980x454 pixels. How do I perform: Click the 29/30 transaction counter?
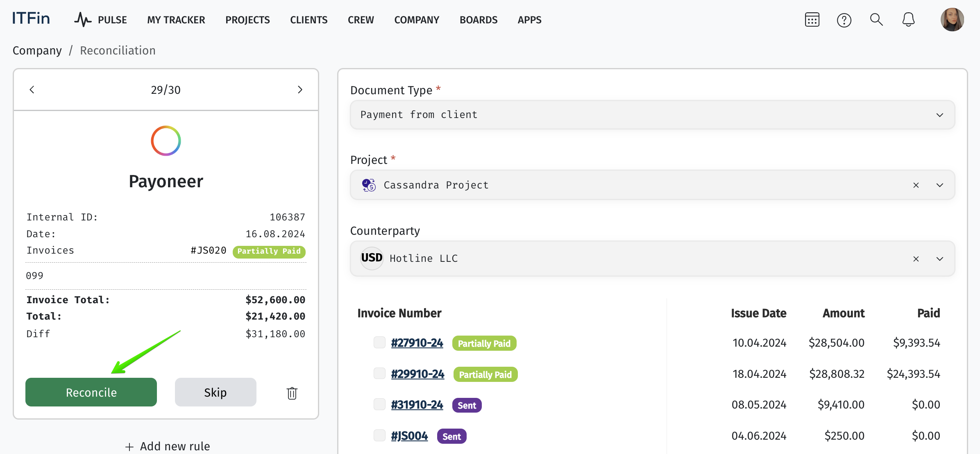(x=166, y=90)
